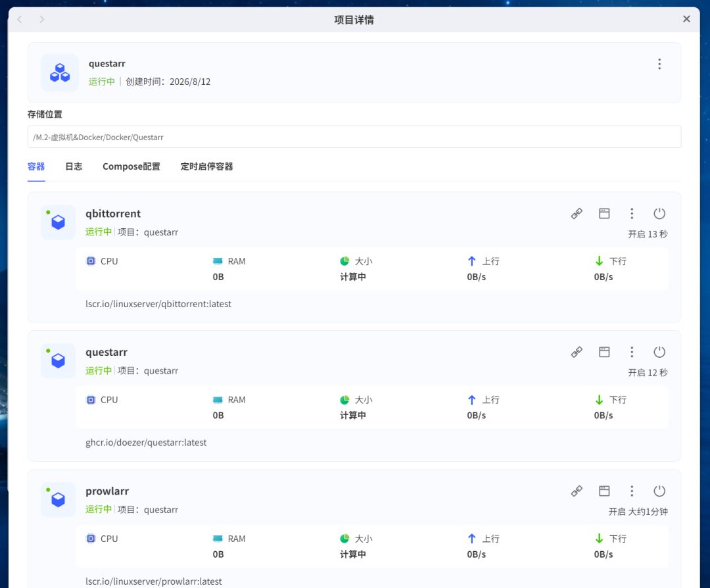Switch to the 容器 tab

(x=36, y=166)
